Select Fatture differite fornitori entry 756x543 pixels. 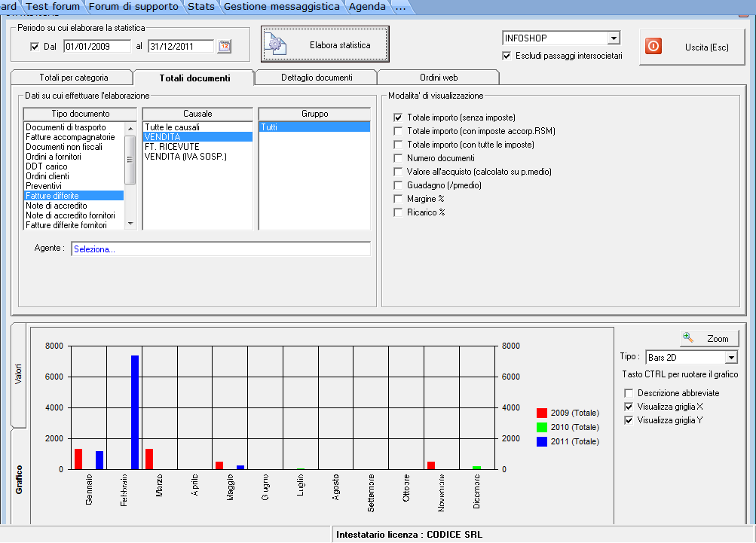point(74,225)
